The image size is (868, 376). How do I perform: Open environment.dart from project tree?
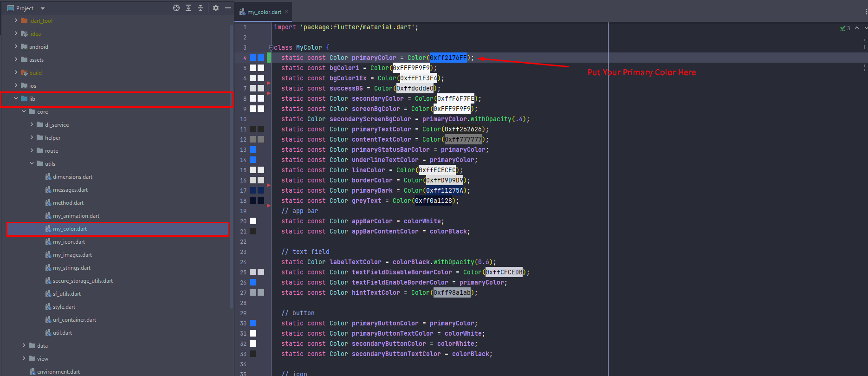coord(58,372)
